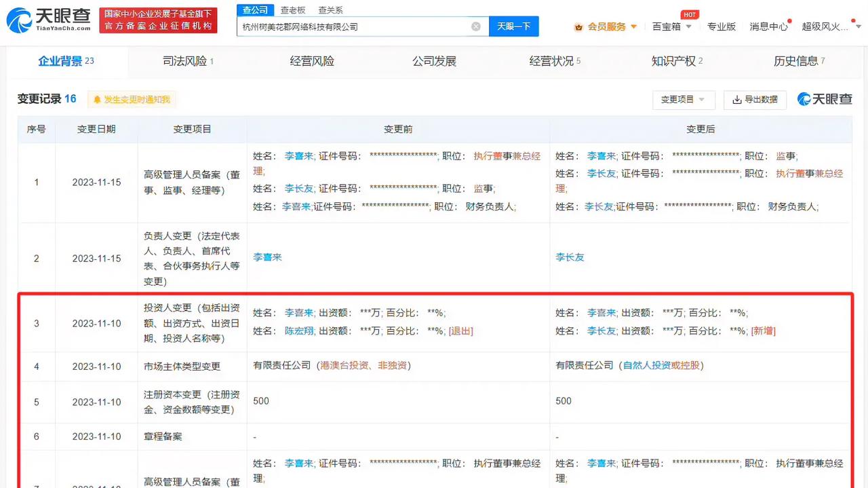Click the 天眼一下 search button
This screenshot has height=488, width=868.
[x=513, y=26]
